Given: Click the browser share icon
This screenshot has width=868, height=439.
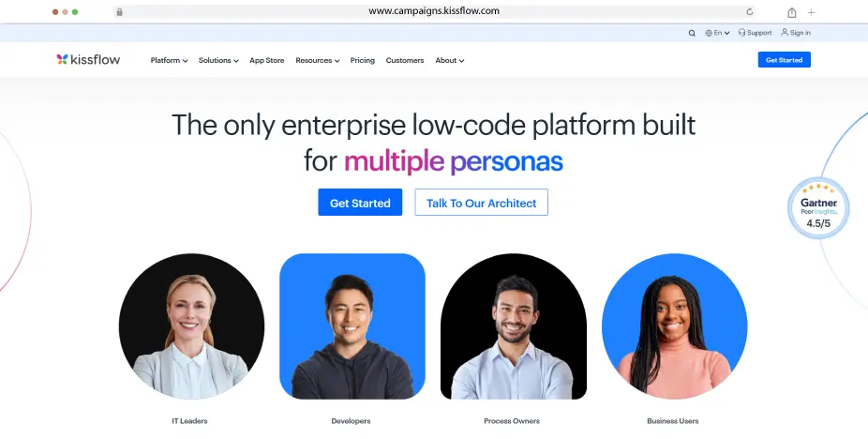Looking at the screenshot, I should click(792, 12).
